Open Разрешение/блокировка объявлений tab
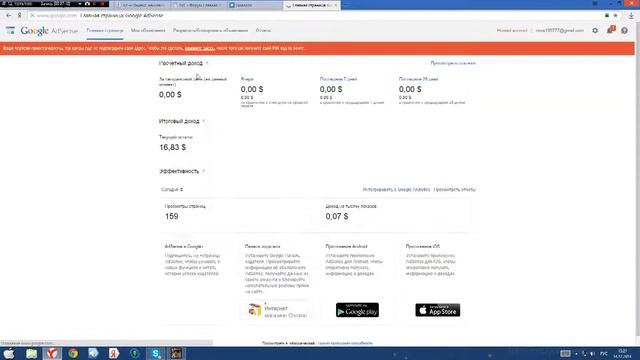The height and width of the screenshot is (360, 640). [210, 31]
